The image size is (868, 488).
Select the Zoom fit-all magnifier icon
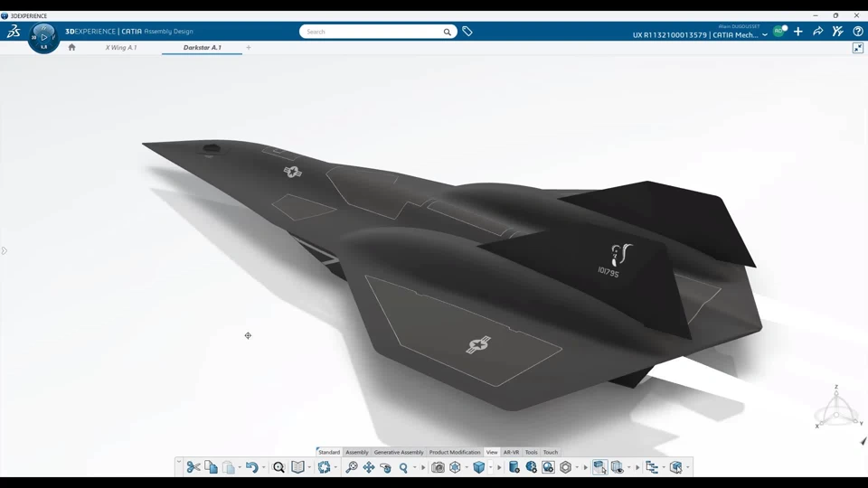[x=352, y=467]
